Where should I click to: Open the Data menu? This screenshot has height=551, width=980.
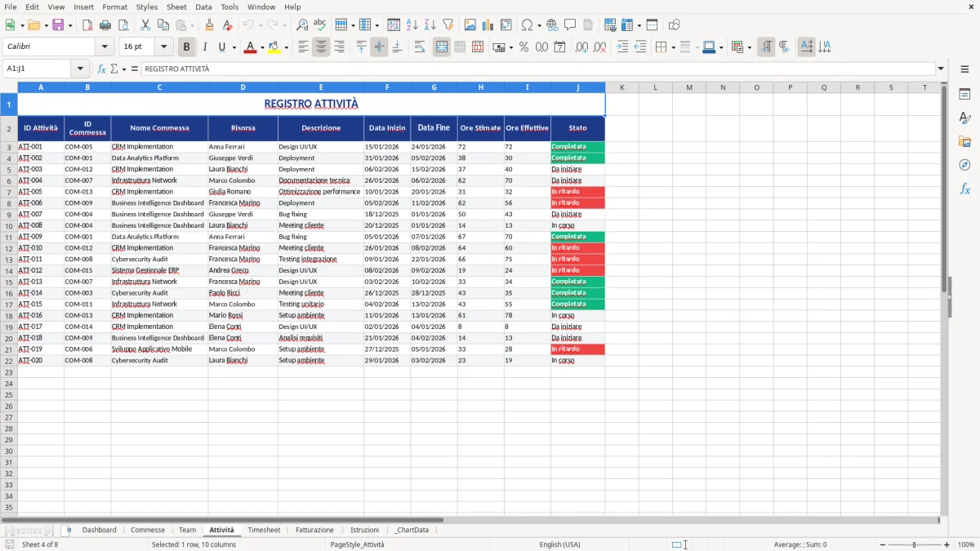click(203, 7)
